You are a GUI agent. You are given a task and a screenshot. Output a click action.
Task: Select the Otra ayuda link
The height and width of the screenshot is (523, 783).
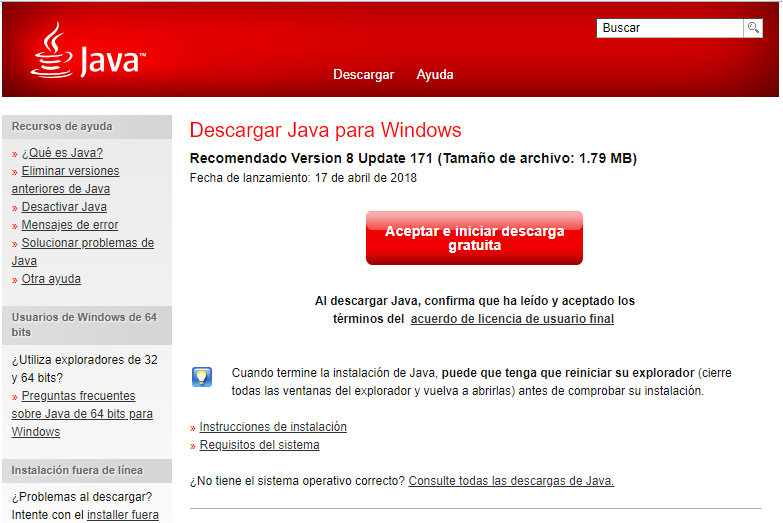click(51, 279)
